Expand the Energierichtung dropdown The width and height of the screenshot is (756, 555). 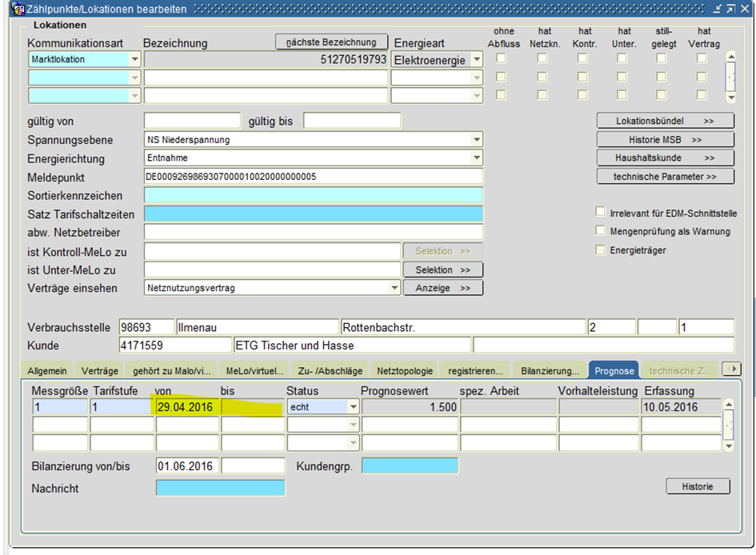pyautogui.click(x=477, y=158)
